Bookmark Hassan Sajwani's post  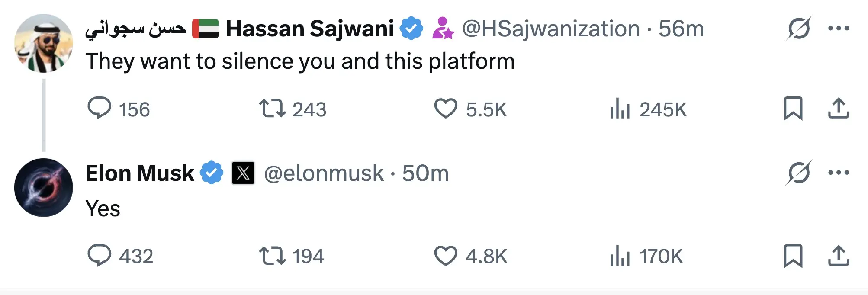point(793,108)
